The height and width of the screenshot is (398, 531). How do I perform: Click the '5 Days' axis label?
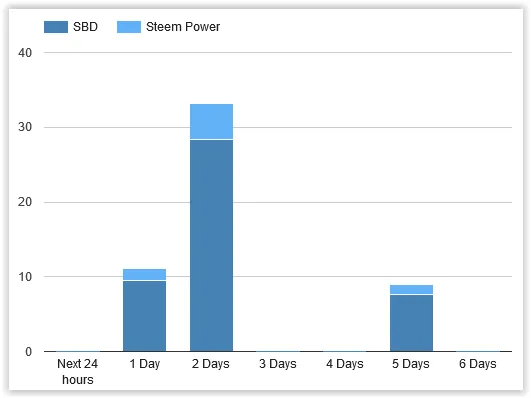pyautogui.click(x=411, y=364)
